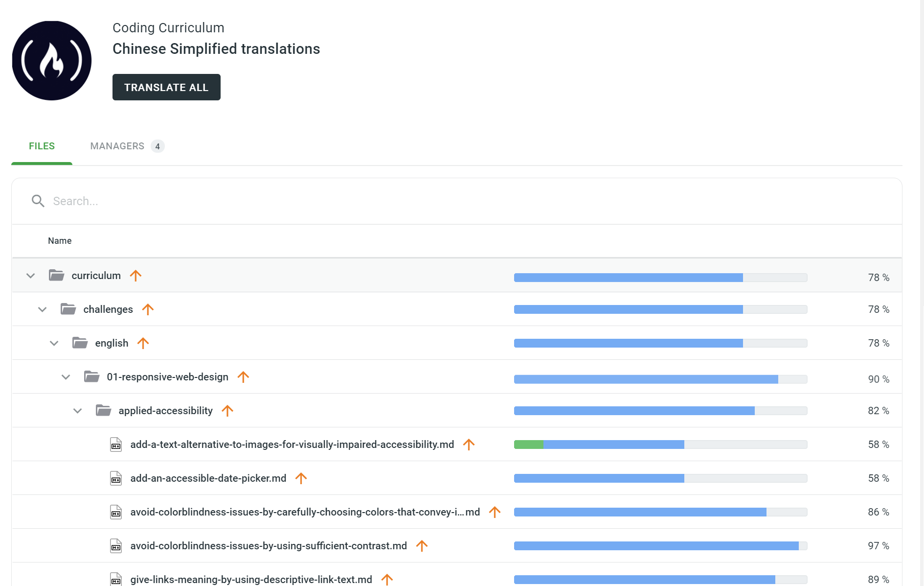Click the orange arrow beside 01-responsive-web-design
The height and width of the screenshot is (586, 924).
243,377
